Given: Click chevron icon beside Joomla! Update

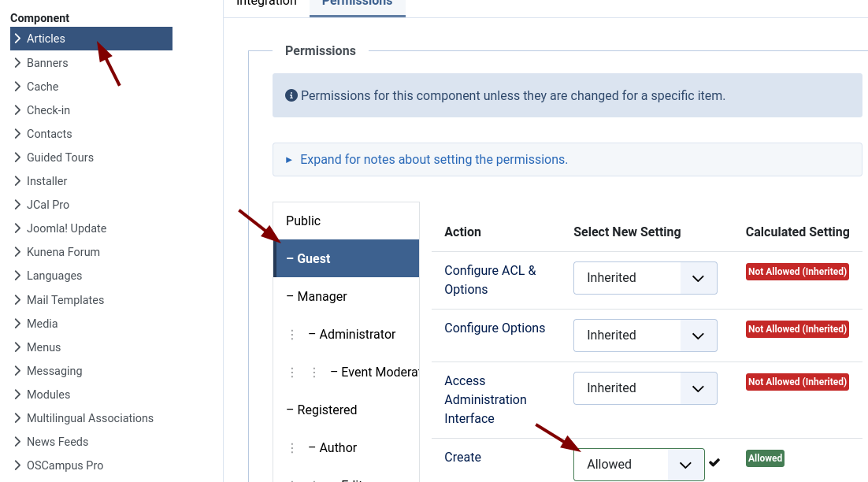Looking at the screenshot, I should pos(17,228).
